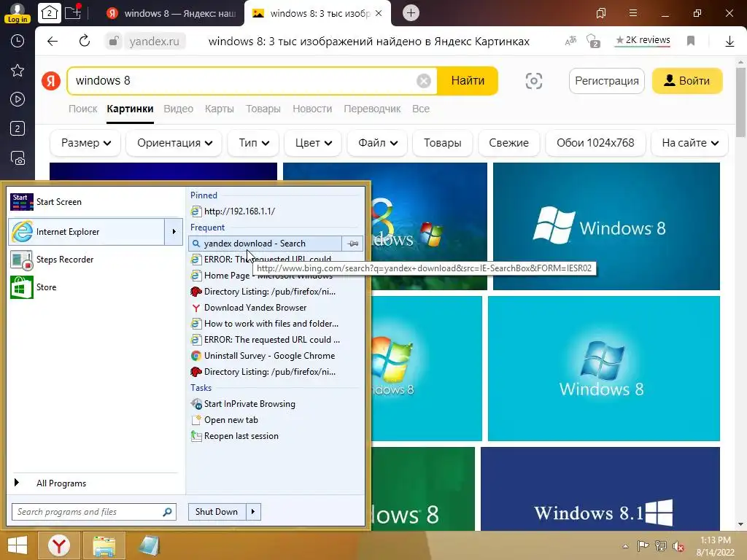747x560 pixels.
Task: Click the Свежие filter button
Action: point(508,143)
